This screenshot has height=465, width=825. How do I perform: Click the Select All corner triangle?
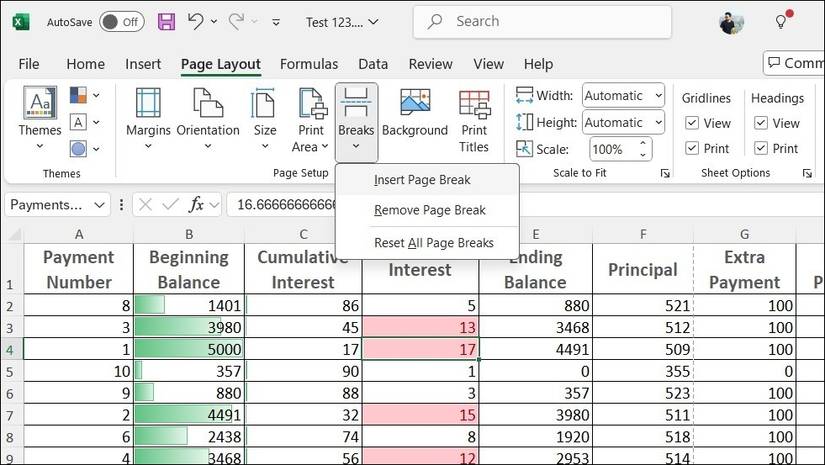[x=13, y=234]
